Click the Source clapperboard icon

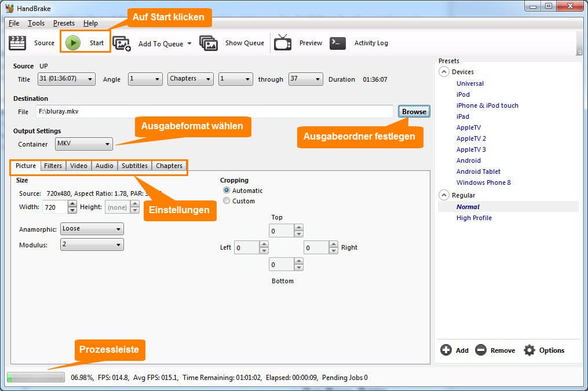tap(17, 43)
